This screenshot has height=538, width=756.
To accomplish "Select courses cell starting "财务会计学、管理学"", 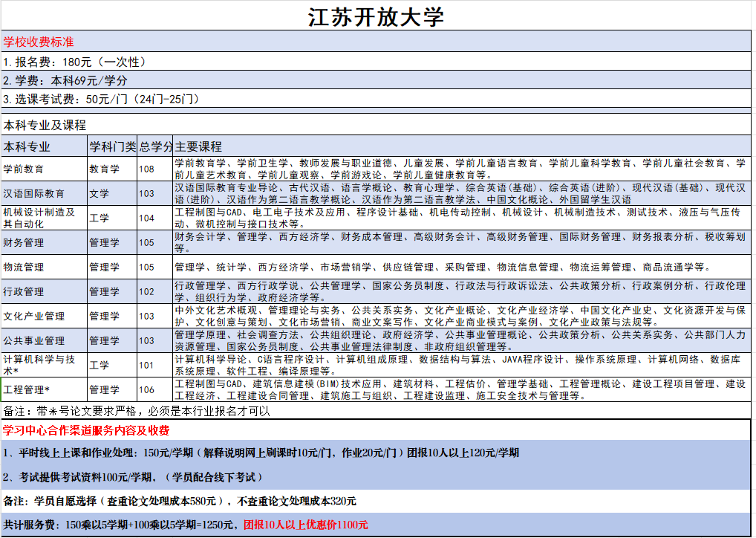I will (x=461, y=242).
